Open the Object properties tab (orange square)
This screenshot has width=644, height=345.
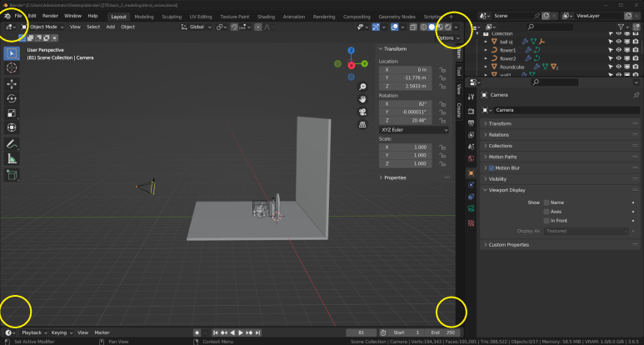click(x=471, y=173)
